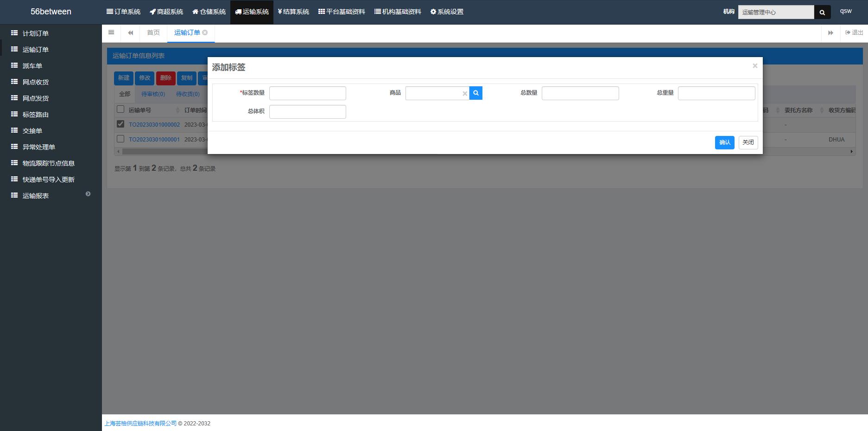
Task: Click the 退出 logout link
Action: point(854,32)
